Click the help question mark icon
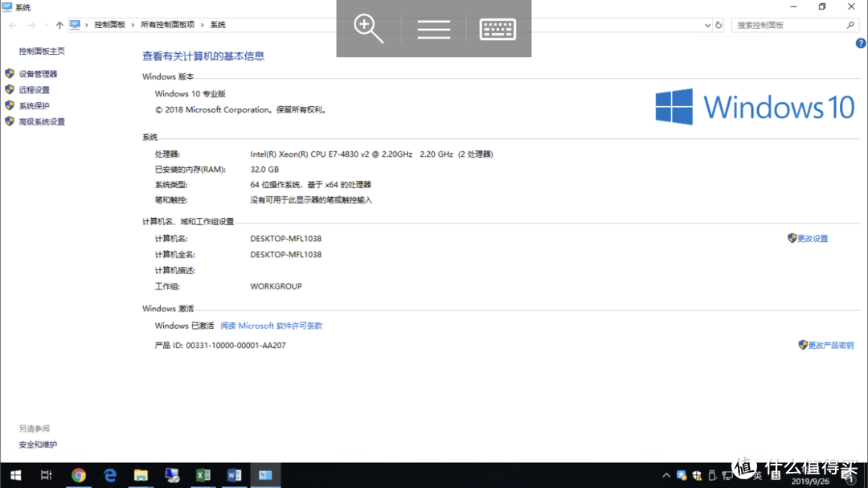The image size is (868, 488). (861, 43)
